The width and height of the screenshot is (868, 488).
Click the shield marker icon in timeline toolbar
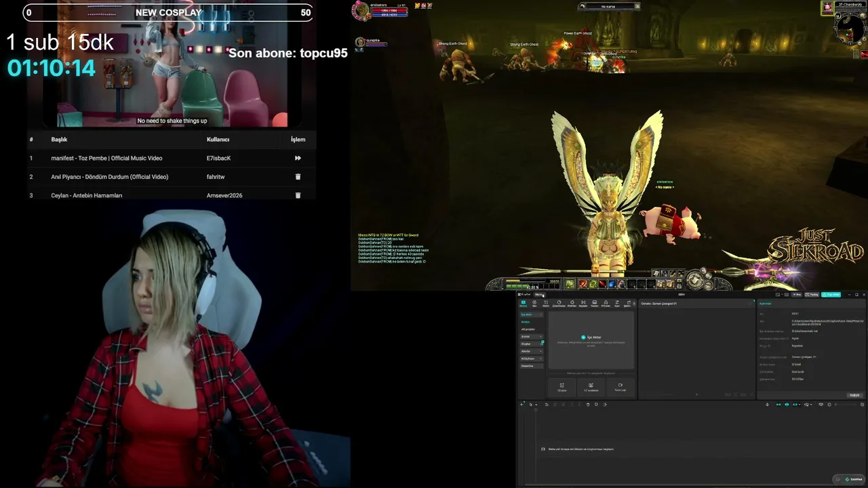pos(596,405)
